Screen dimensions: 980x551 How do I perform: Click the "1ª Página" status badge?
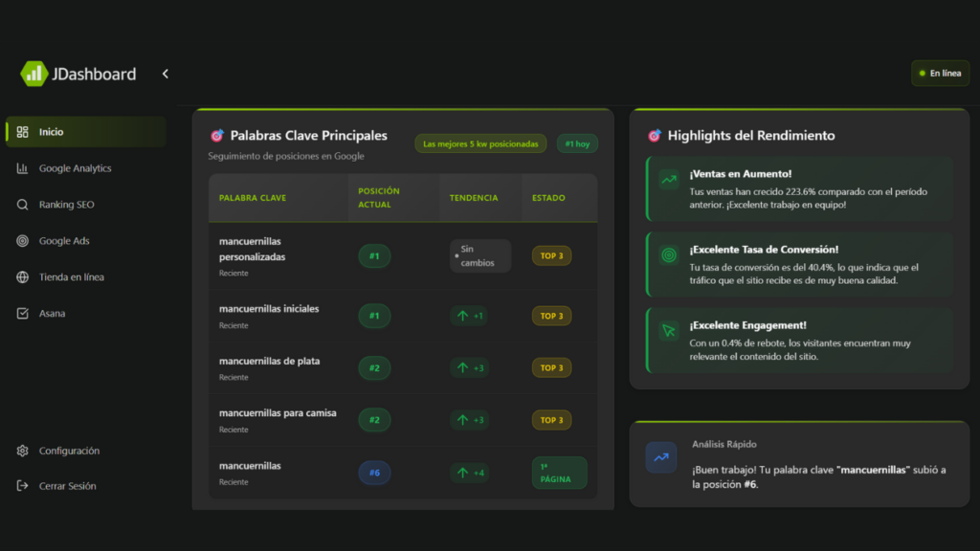pyautogui.click(x=559, y=473)
